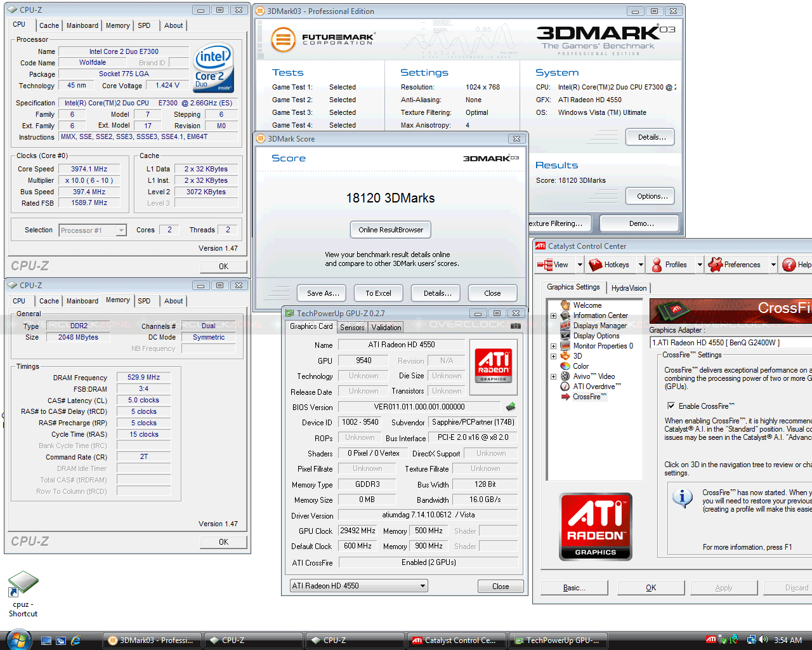
Task: Expand Monitor Properties 0 tree node
Action: click(553, 346)
